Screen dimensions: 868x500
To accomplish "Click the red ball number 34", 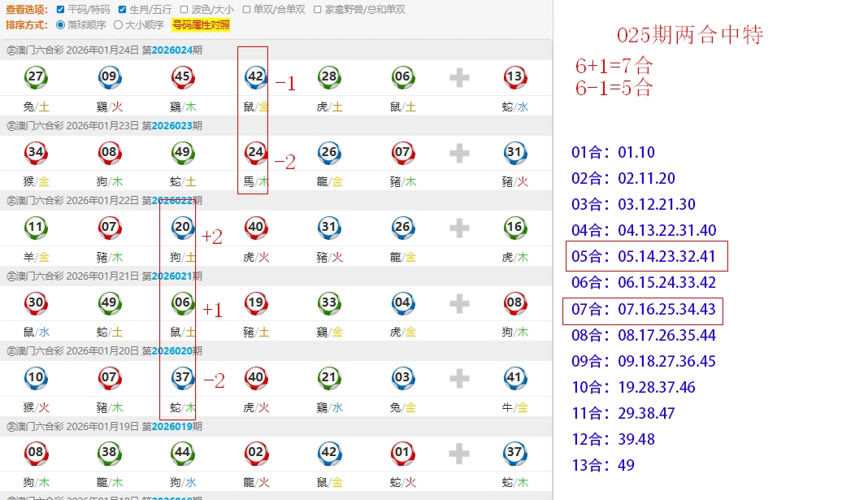I will (36, 152).
